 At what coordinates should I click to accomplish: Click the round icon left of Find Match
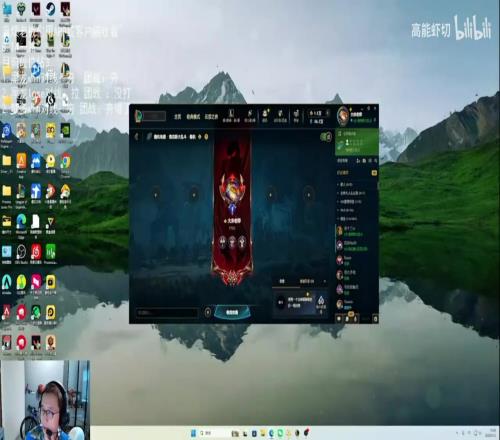(208, 313)
